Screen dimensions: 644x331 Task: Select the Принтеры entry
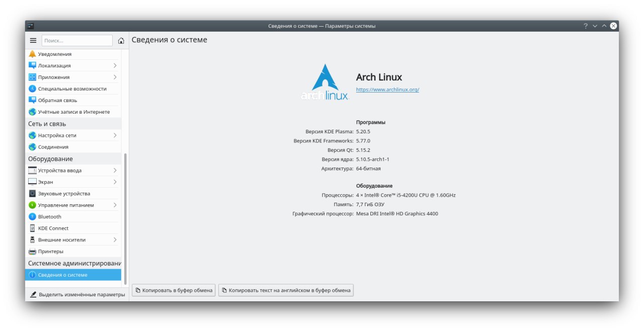tap(73, 251)
